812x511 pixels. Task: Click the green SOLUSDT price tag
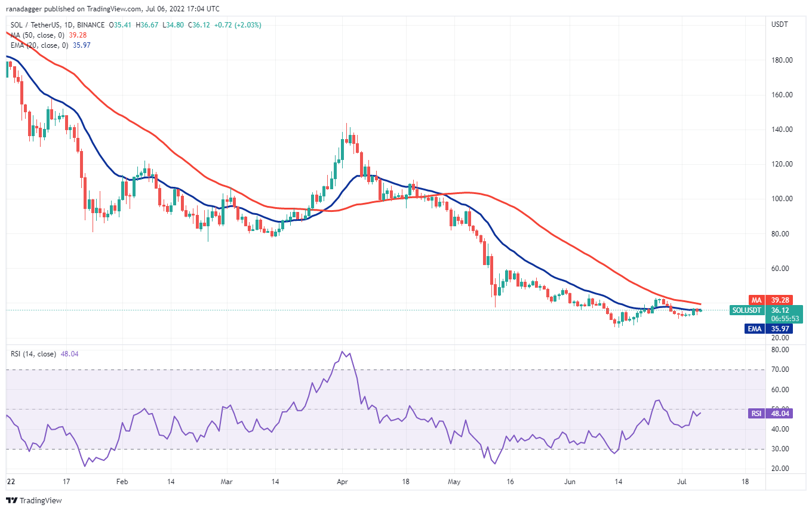click(746, 310)
